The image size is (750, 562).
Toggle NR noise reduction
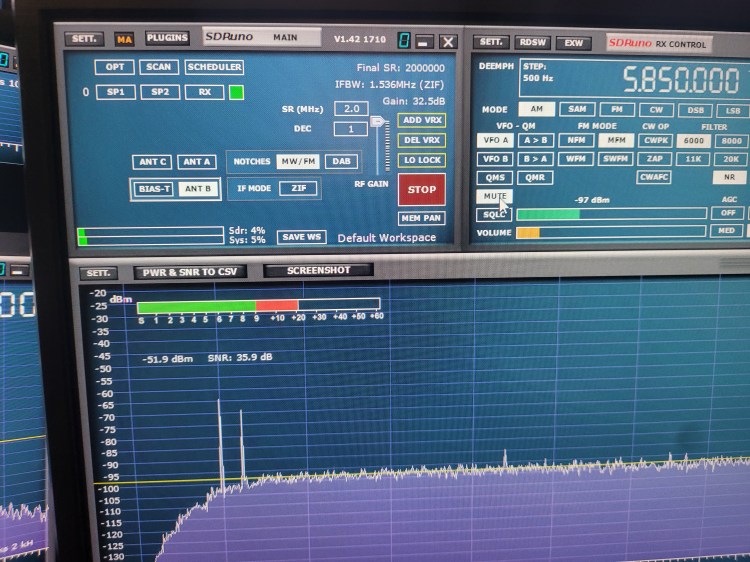click(729, 177)
